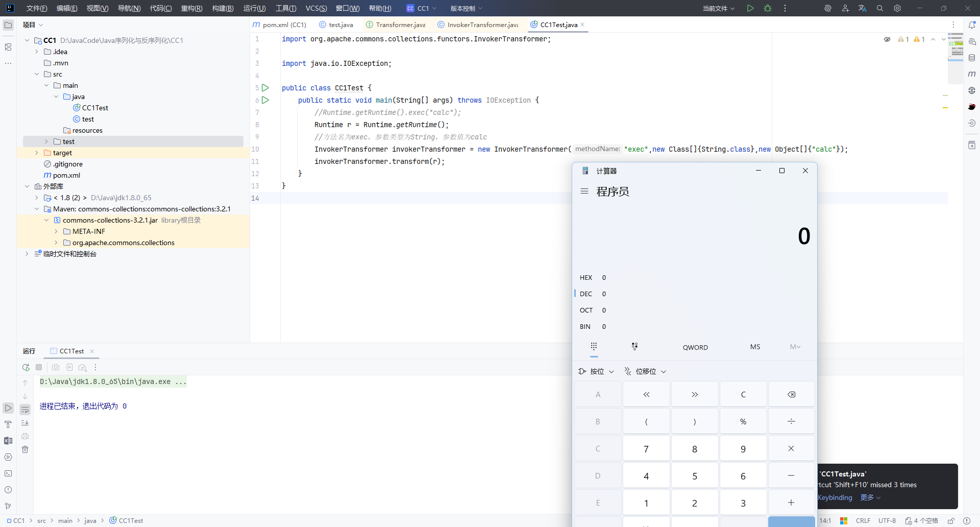The height and width of the screenshot is (527, 980).
Task: Switch to the InvokerTransformer.java editor tab
Action: point(478,25)
